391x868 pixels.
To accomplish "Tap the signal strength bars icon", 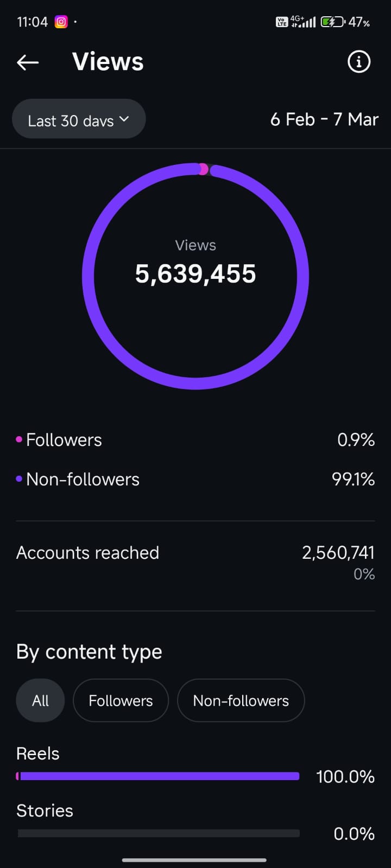I will point(308,23).
